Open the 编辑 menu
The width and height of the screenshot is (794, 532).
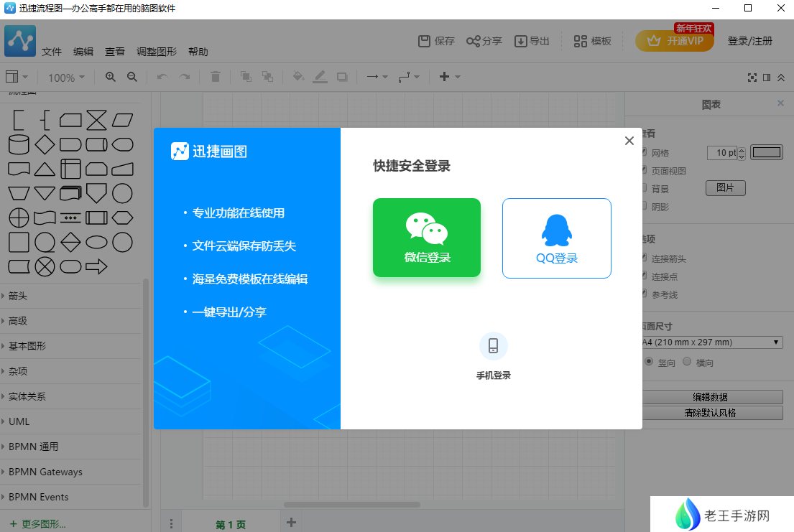coord(83,52)
